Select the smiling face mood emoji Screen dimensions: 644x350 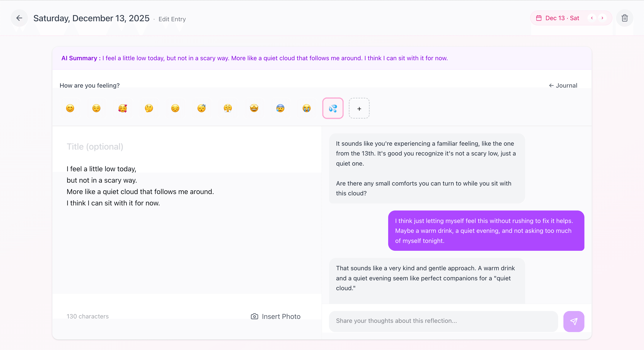pos(70,108)
